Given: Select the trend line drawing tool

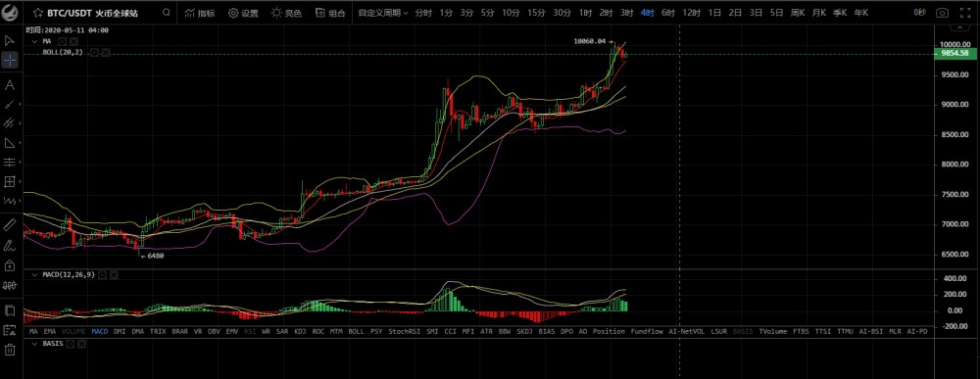Looking at the screenshot, I should click(10, 104).
